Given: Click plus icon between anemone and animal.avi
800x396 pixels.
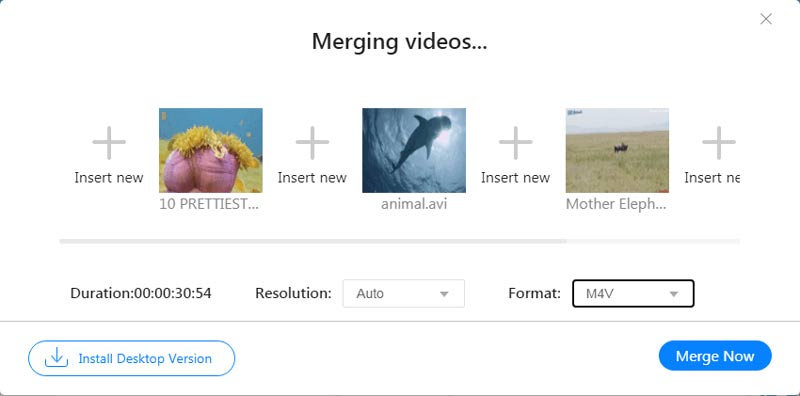Looking at the screenshot, I should point(312,143).
